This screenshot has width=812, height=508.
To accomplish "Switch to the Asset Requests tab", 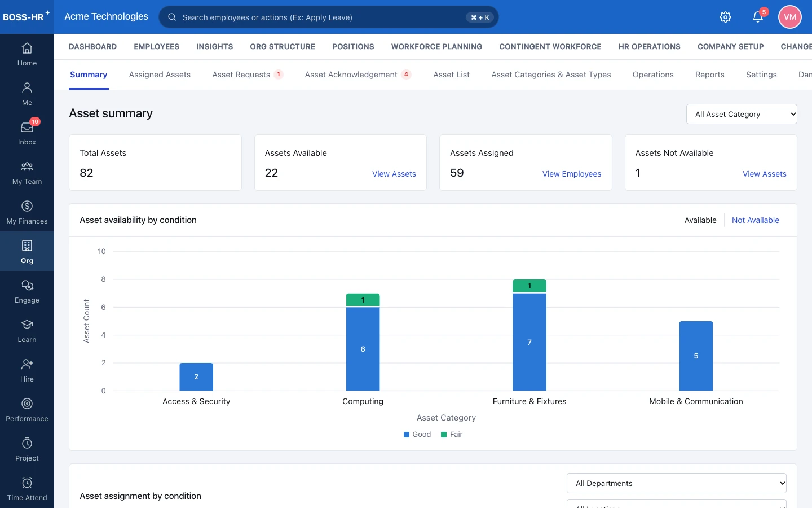I will tap(248, 75).
